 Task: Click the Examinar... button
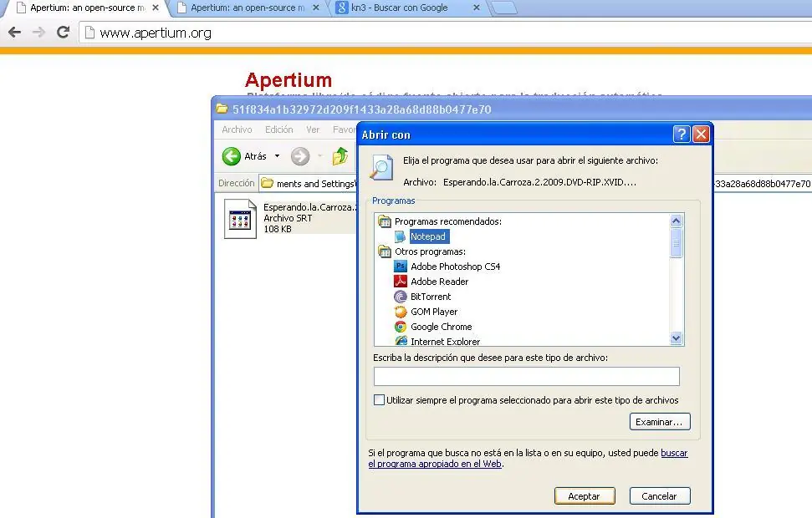point(660,422)
